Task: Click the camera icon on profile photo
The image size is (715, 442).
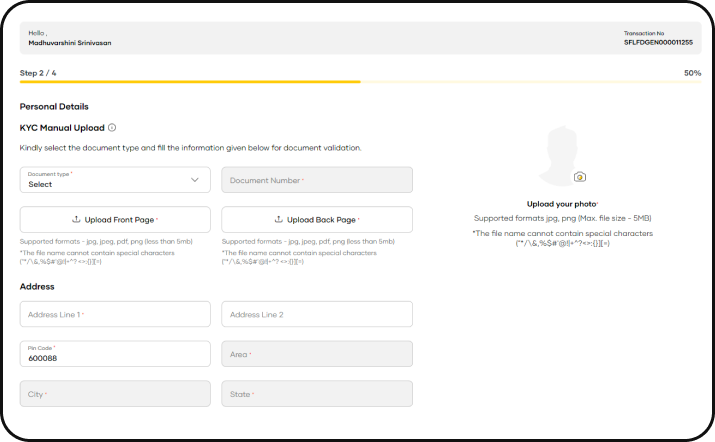Action: click(580, 177)
